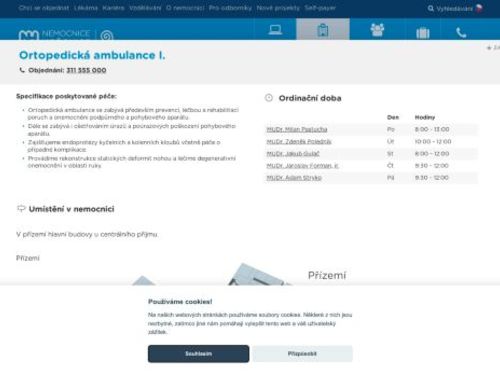Open MUDr. Milan Paslucha's profile
Screen dimensions: 500x375
pos(297,129)
